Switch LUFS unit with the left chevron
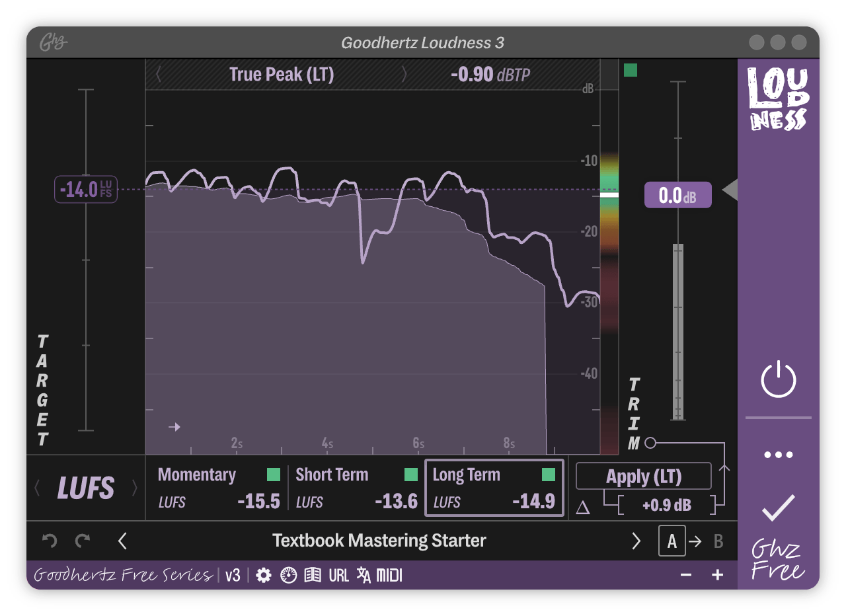This screenshot has width=846, height=616. 38,488
